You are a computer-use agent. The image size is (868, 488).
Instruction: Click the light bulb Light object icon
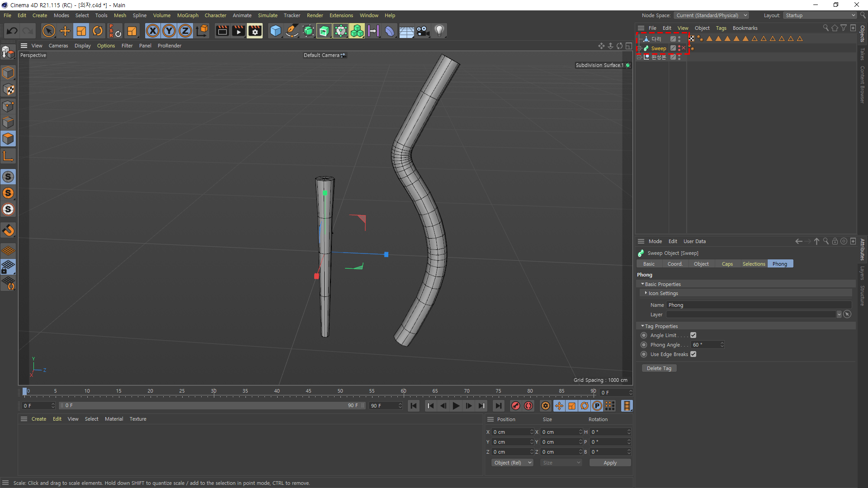click(439, 31)
